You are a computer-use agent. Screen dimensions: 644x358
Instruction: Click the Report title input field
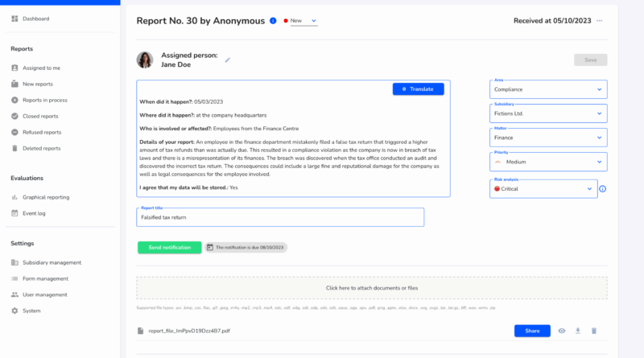280,217
